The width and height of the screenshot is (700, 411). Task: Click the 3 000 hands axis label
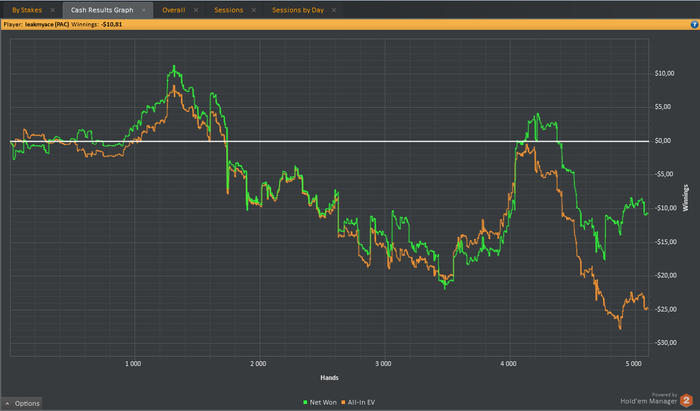(x=383, y=364)
